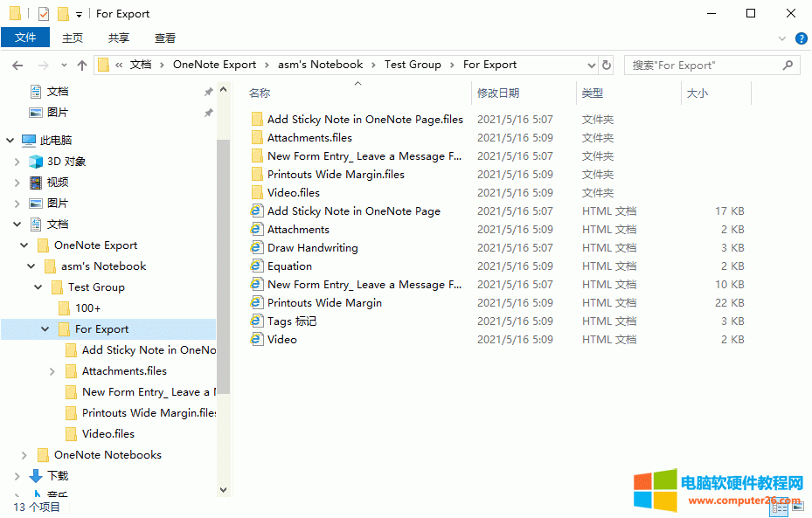
Task: Toggle the pin next to 图片 quick access item
Action: pos(208,112)
